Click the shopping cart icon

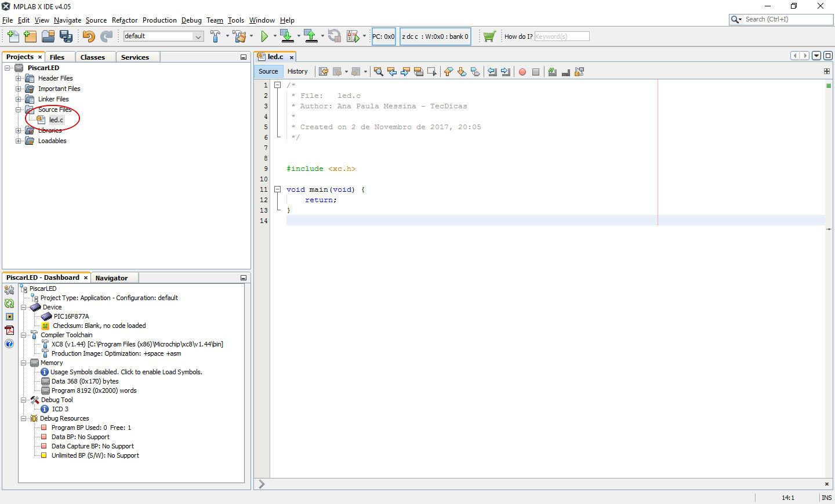point(489,36)
